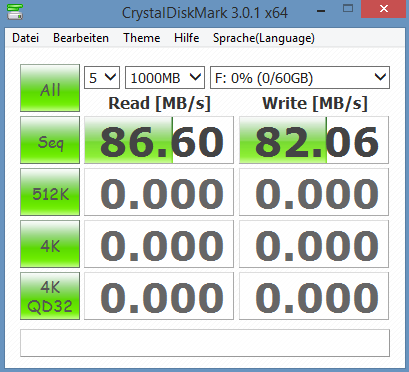Image resolution: width=409 pixels, height=372 pixels.
Task: Click the 512K write result 0.000
Action: click(x=314, y=192)
